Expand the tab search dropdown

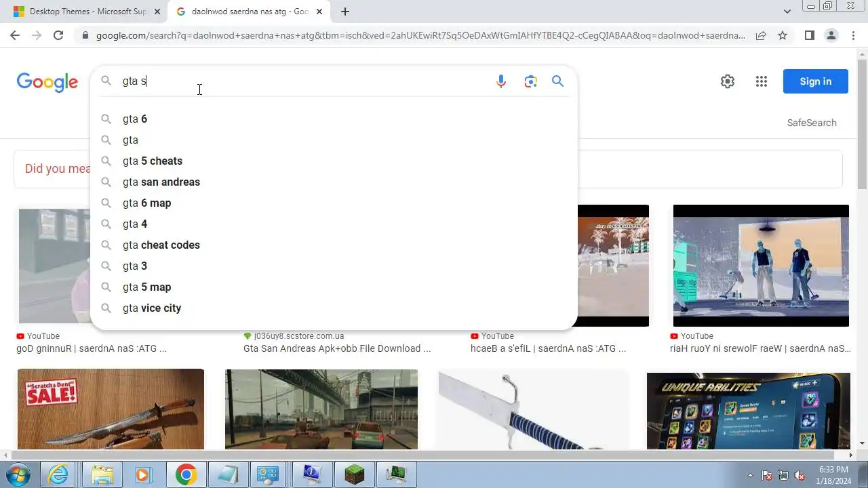point(787,12)
